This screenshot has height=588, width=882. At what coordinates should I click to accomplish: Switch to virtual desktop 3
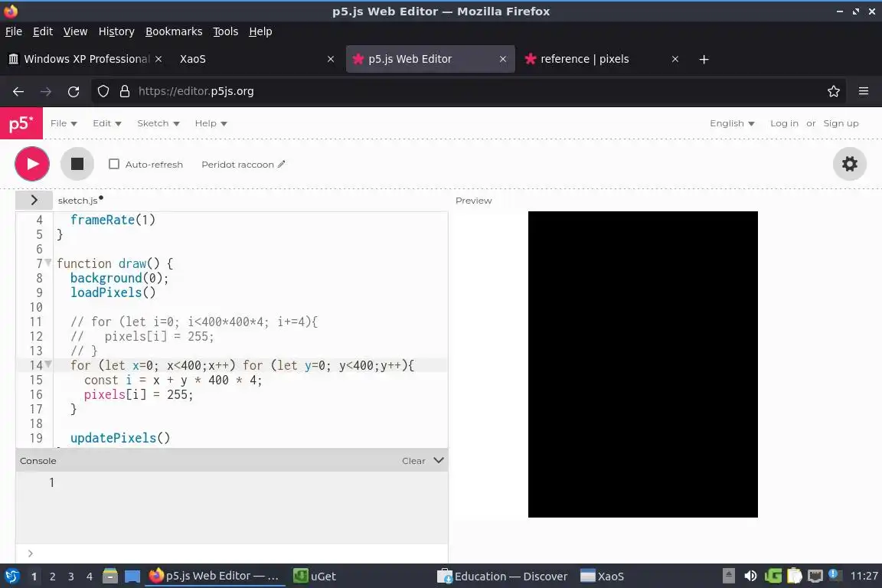71,577
